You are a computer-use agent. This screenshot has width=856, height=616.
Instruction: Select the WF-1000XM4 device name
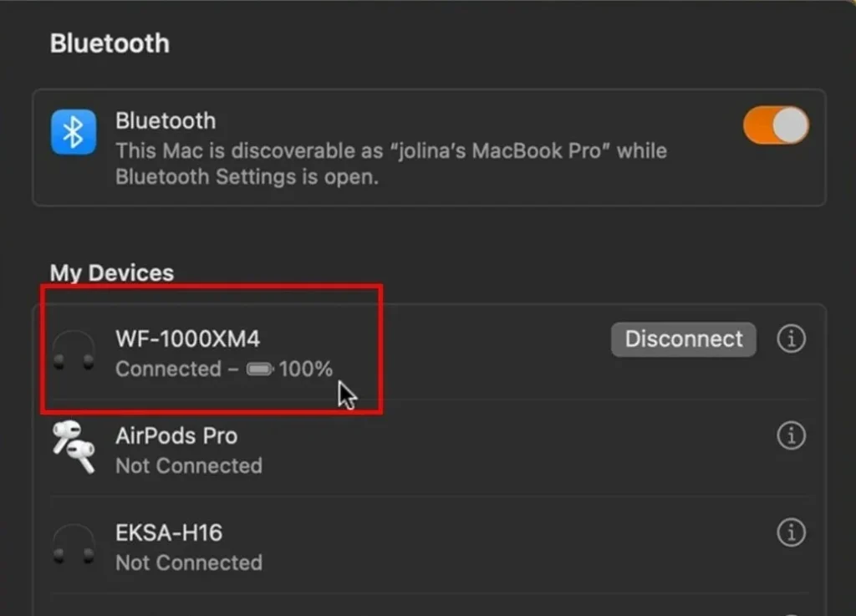(x=188, y=339)
